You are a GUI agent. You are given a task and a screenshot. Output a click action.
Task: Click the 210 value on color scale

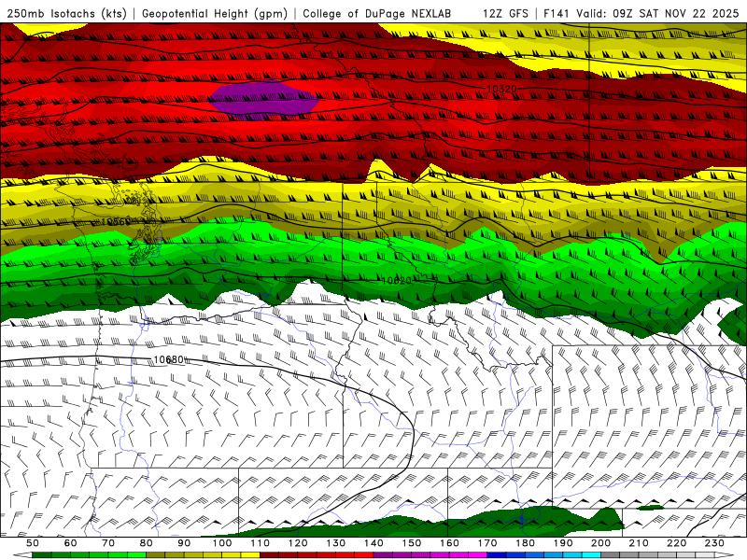click(x=640, y=543)
